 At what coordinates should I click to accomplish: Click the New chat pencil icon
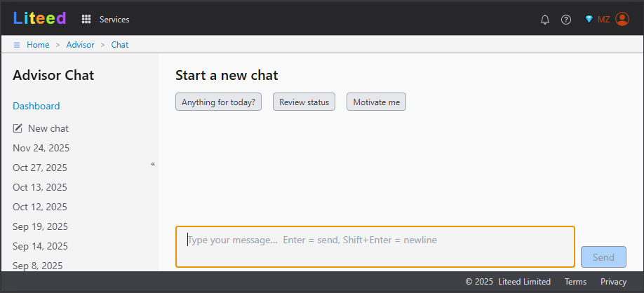coord(18,128)
